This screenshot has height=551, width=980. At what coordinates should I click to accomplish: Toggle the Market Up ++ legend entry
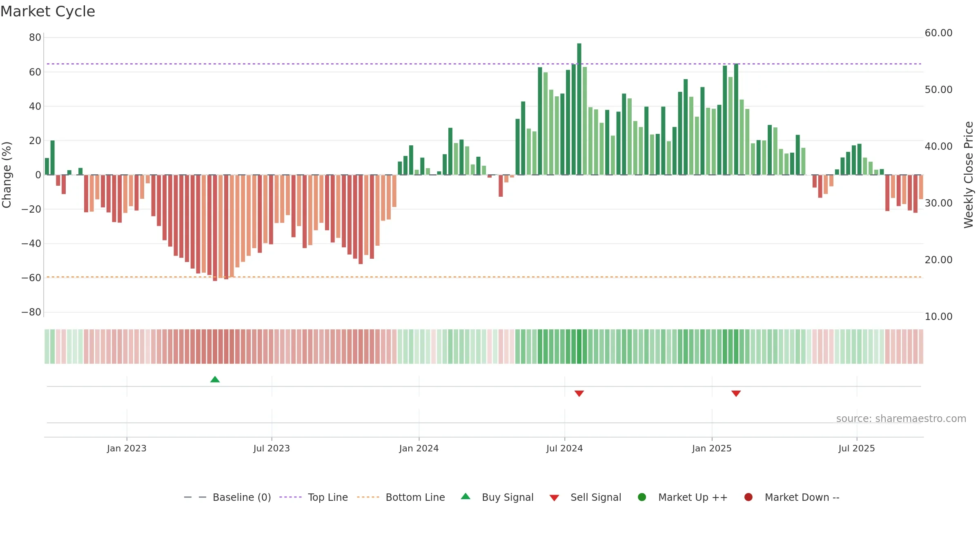pos(683,498)
